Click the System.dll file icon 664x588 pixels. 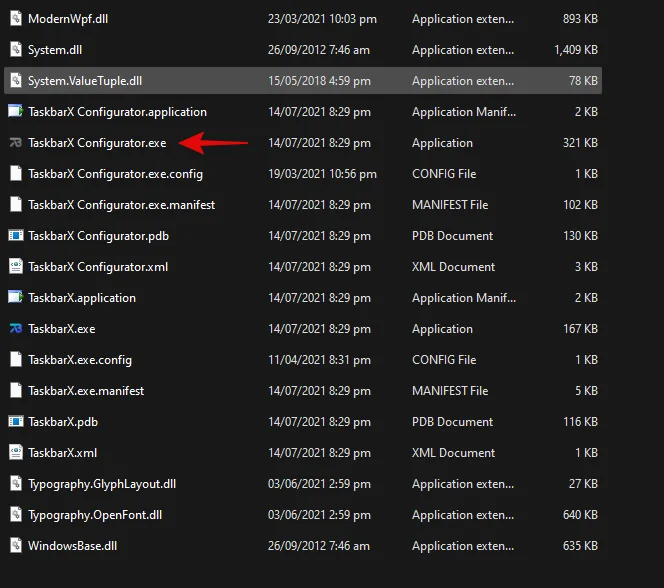16,49
